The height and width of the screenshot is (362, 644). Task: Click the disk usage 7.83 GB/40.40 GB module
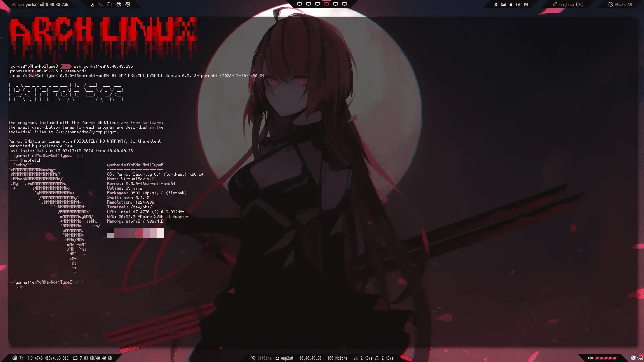(x=93, y=358)
